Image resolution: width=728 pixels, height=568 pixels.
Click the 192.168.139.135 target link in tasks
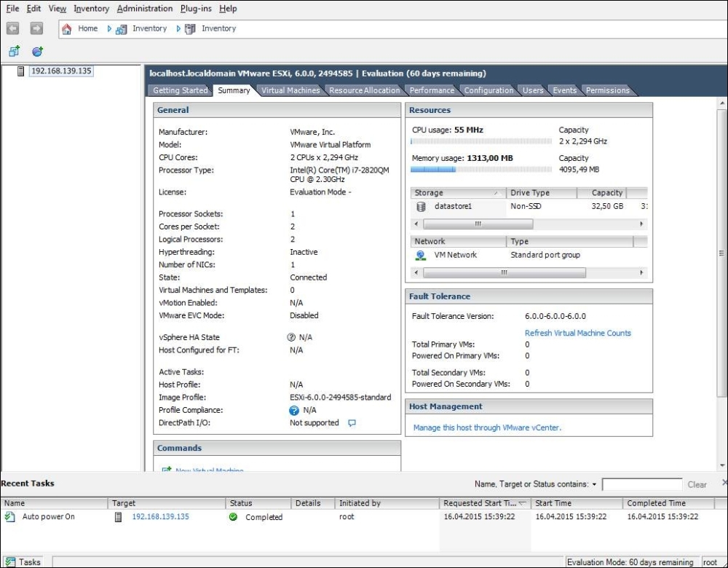coord(161,516)
